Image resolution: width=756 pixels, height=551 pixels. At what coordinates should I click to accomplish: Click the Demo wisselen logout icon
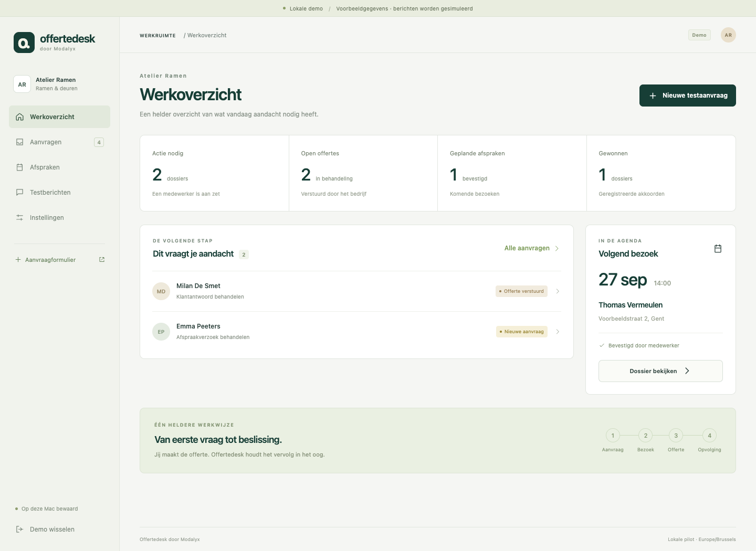tap(19, 529)
